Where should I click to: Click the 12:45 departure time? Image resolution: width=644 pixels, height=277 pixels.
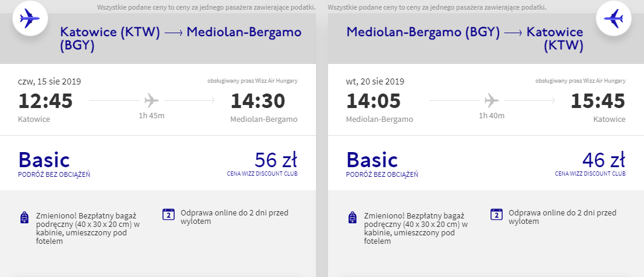[x=45, y=101]
